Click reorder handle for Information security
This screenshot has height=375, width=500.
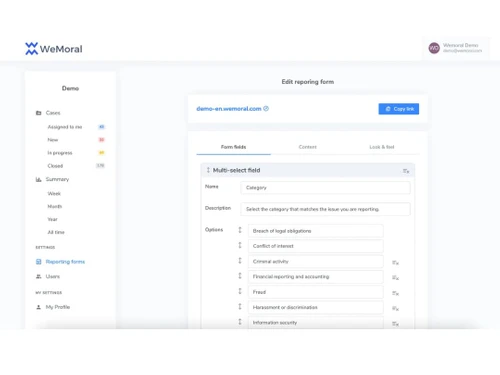240,322
